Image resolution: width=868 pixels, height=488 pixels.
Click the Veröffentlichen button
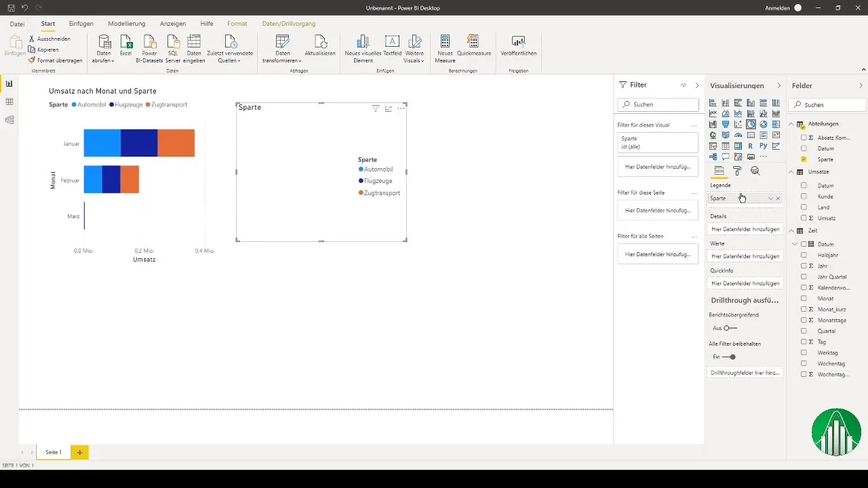[519, 45]
